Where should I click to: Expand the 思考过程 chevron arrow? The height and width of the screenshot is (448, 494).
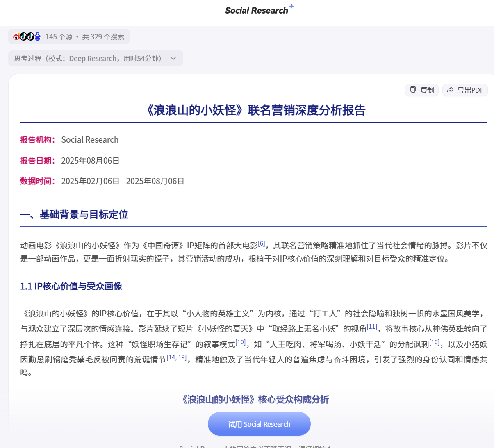pyautogui.click(x=173, y=58)
